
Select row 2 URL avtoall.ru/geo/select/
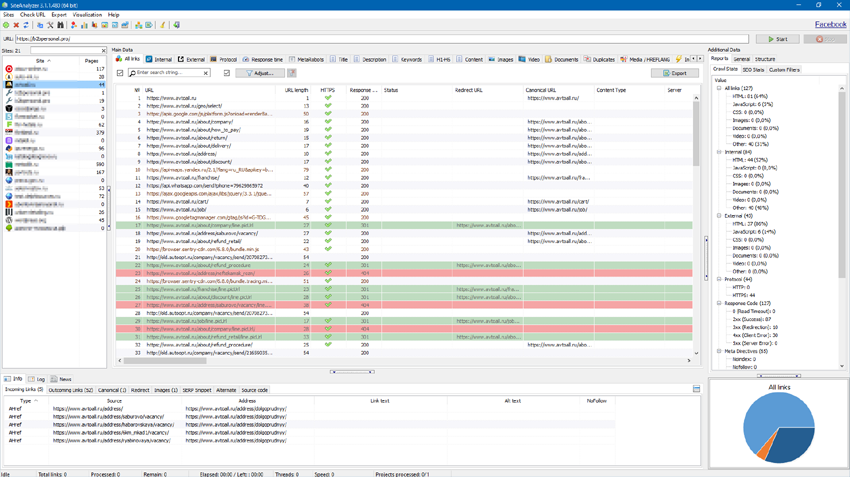click(184, 106)
